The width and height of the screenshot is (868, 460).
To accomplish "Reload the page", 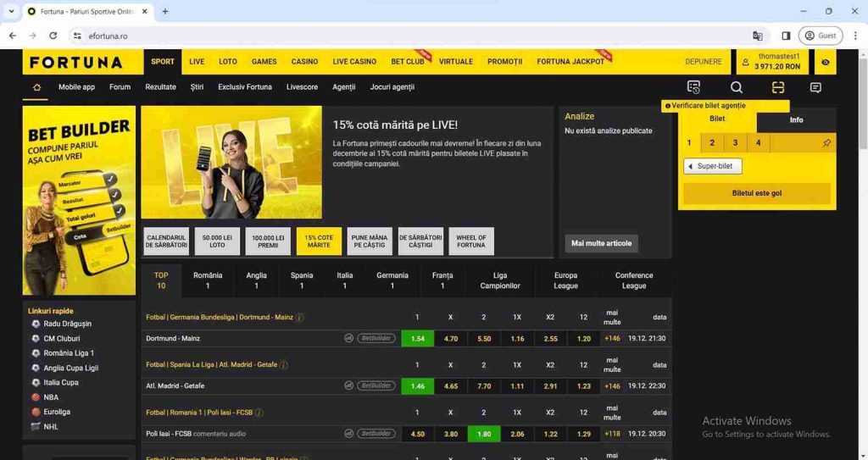I will [53, 36].
